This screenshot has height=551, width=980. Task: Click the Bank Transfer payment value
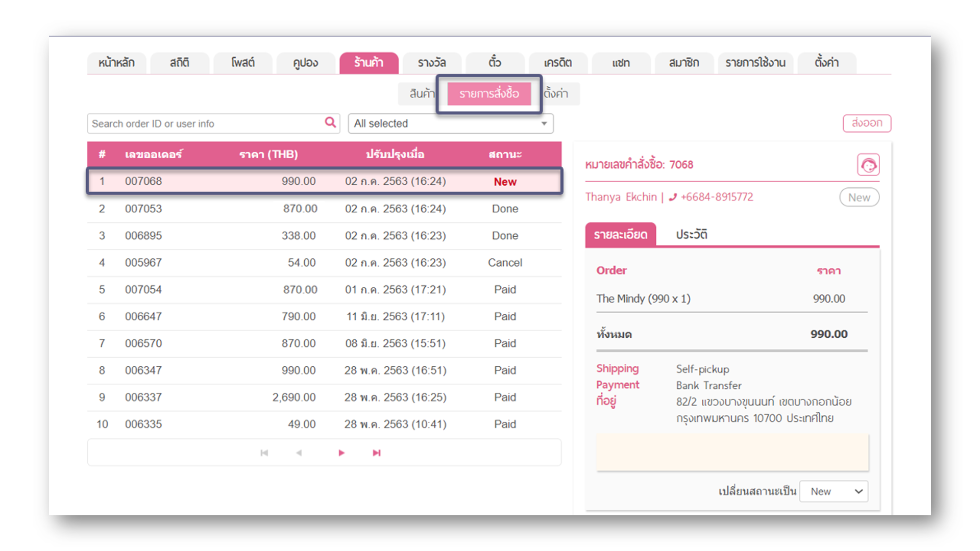[x=709, y=385]
